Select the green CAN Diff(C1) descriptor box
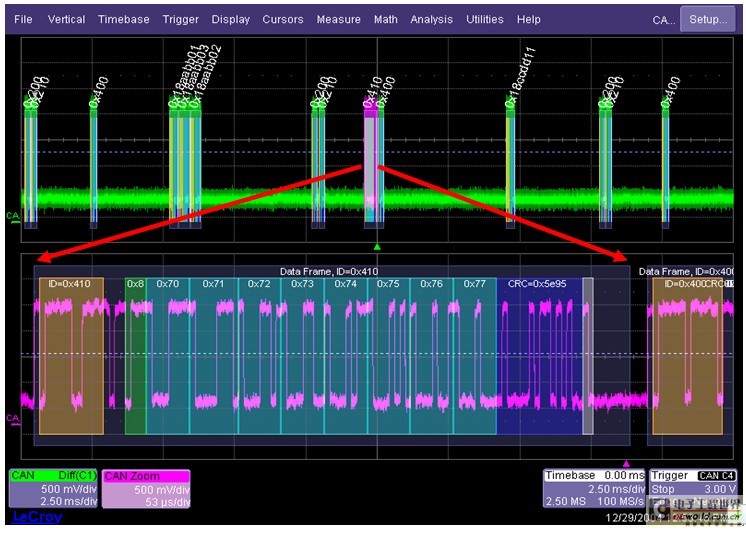 tap(53, 487)
